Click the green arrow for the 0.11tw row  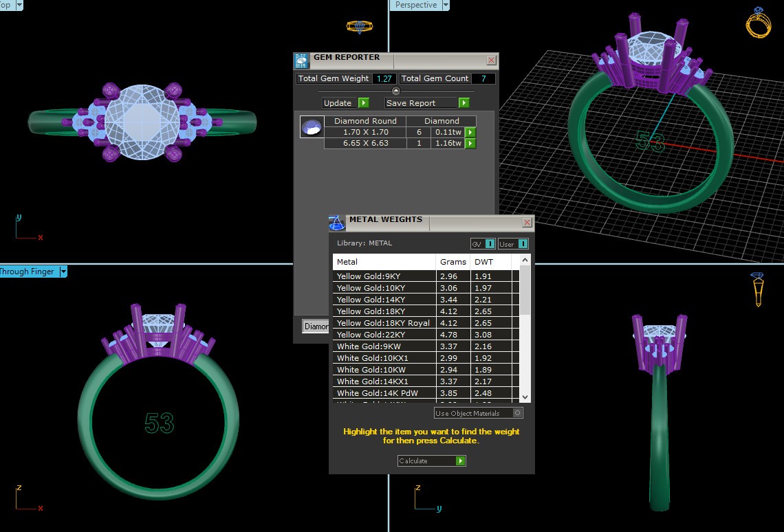click(470, 132)
